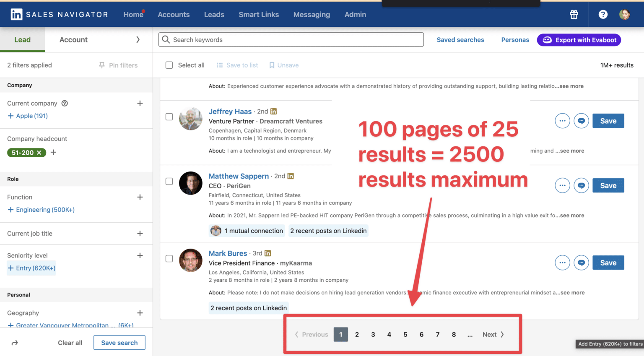
Task: Open the Help icon in top bar
Action: [x=603, y=14]
